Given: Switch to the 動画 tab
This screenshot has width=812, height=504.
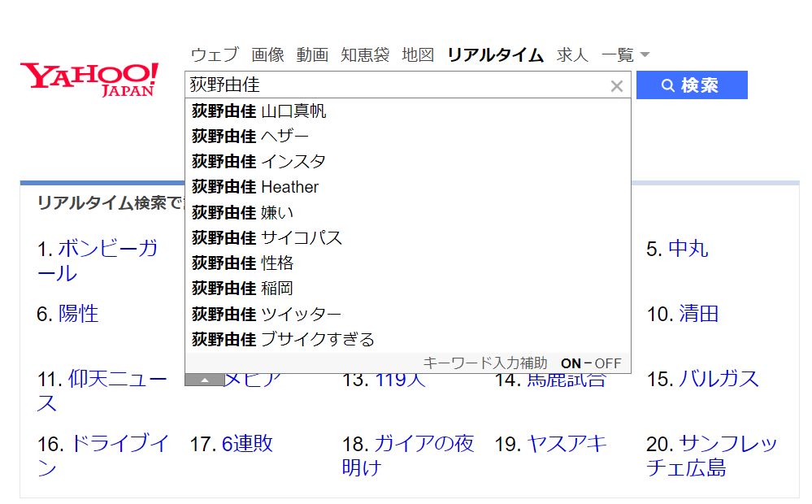Looking at the screenshot, I should pyautogui.click(x=312, y=54).
